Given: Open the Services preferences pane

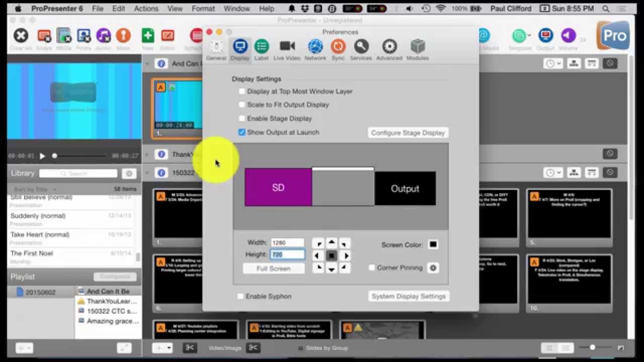Looking at the screenshot, I should coord(361,50).
